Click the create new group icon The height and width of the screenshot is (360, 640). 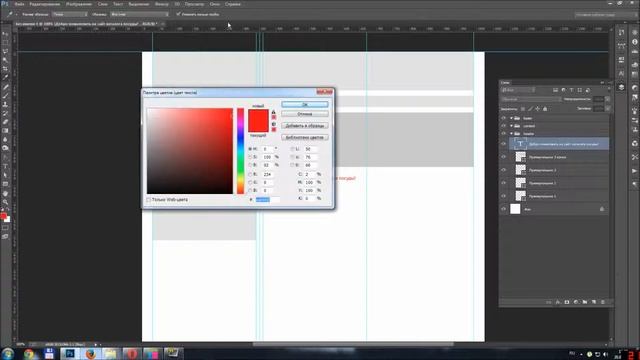[584, 302]
